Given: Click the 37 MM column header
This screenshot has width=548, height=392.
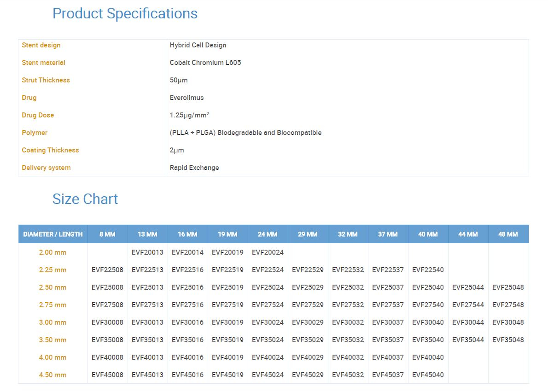Looking at the screenshot, I should tap(388, 234).
